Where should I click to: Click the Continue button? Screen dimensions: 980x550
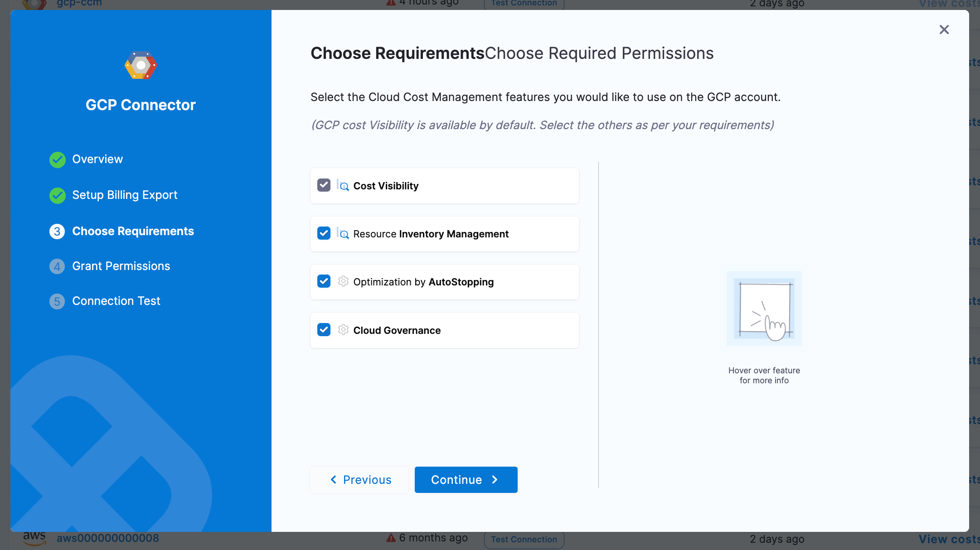point(466,480)
